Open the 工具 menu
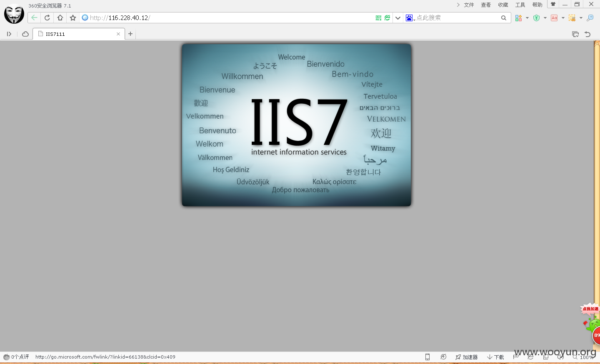Viewport: 600px width, 364px height. pos(520,5)
